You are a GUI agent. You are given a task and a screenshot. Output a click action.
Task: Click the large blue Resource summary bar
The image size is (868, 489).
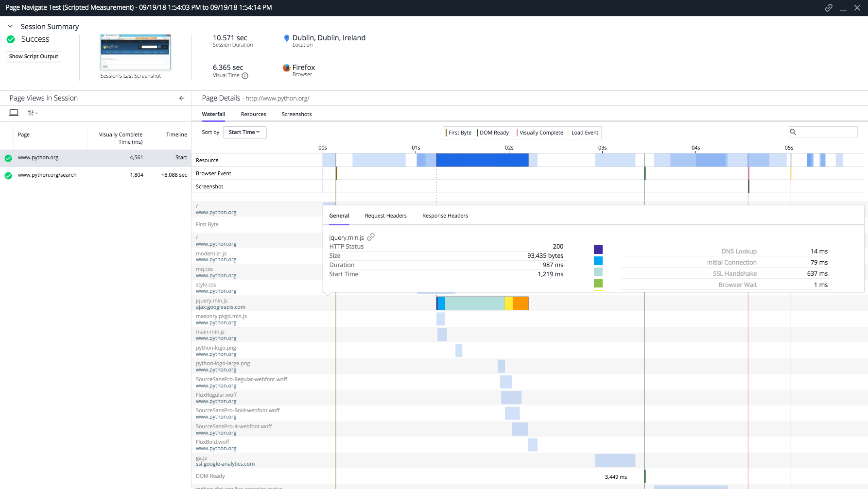click(x=482, y=160)
